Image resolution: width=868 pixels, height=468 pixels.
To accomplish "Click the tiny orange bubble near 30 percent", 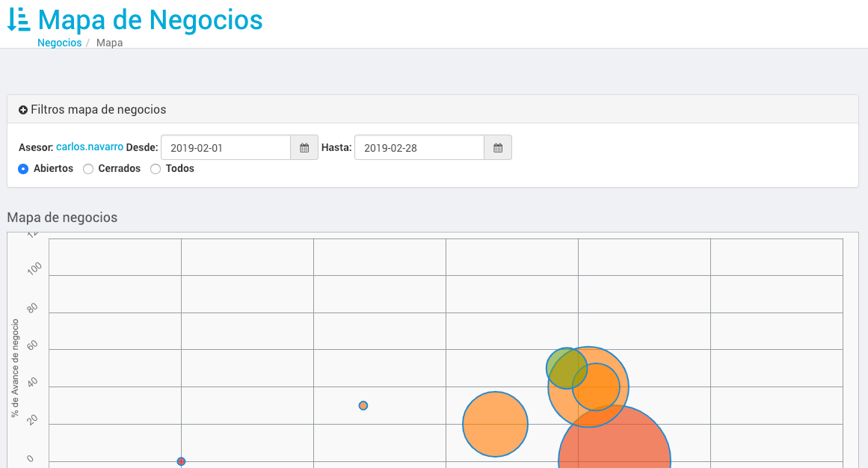I will point(363,405).
